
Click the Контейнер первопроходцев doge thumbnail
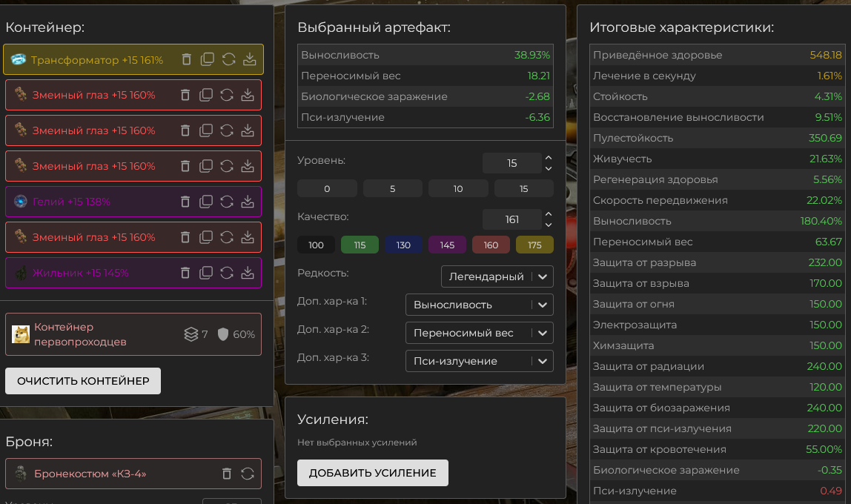tap(21, 334)
